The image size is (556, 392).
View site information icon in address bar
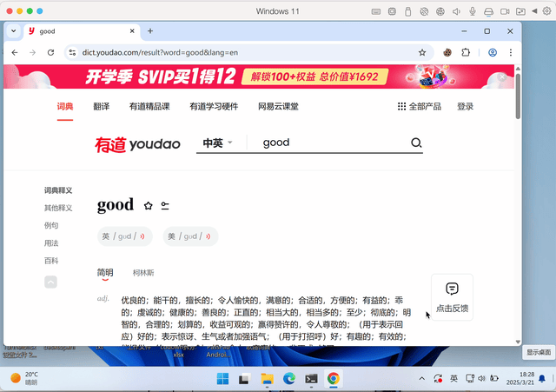pyautogui.click(x=72, y=52)
